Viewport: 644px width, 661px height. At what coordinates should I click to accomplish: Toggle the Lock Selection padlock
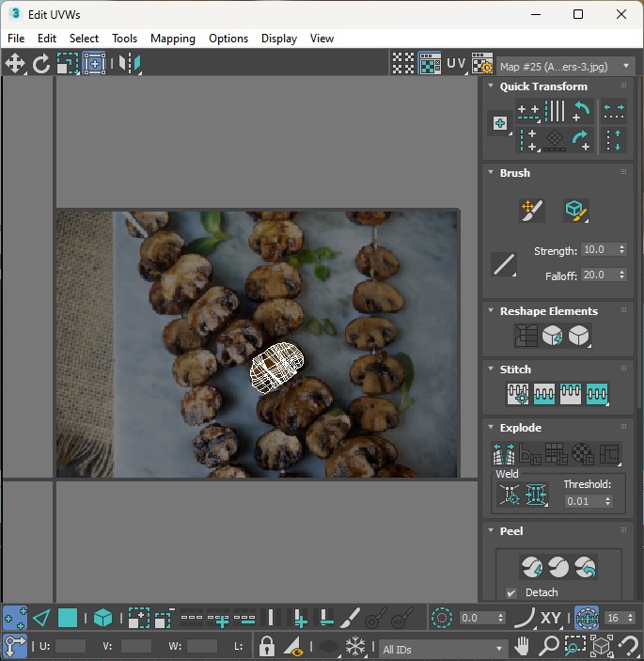point(266,645)
